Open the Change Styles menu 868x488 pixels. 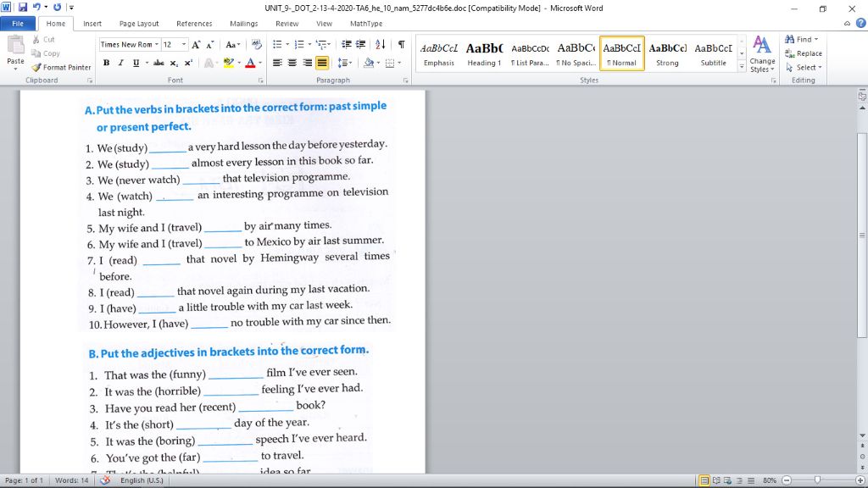(762, 54)
